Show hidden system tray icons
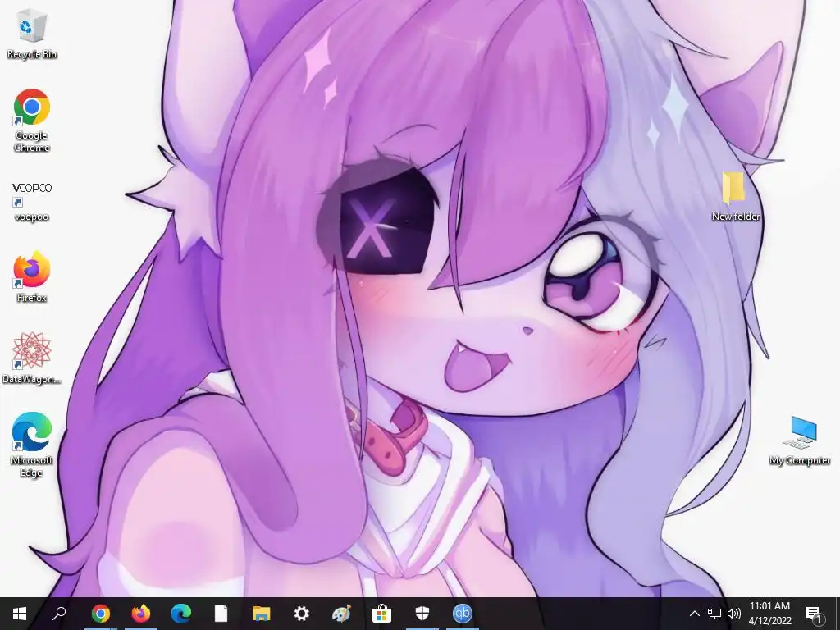 click(694, 614)
